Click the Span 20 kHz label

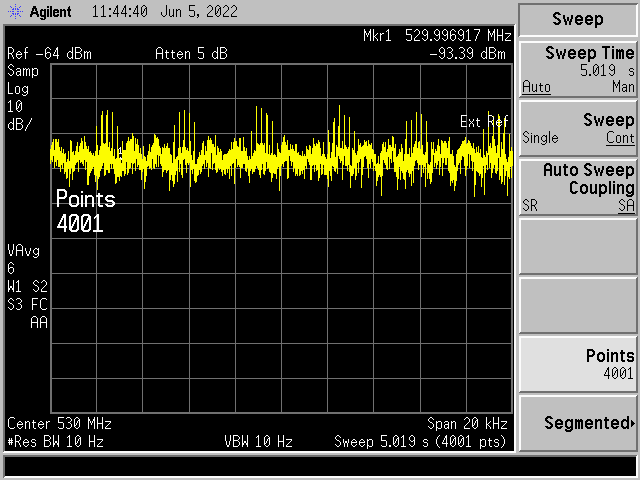coord(467,424)
